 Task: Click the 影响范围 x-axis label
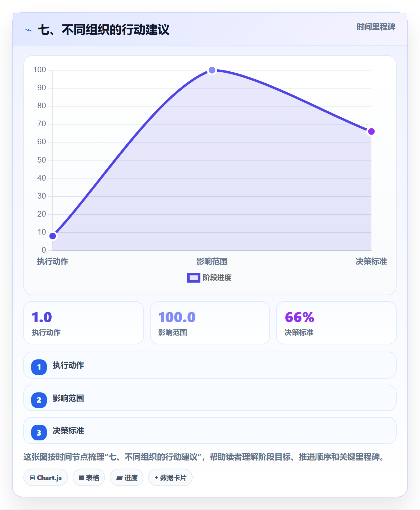tap(212, 262)
